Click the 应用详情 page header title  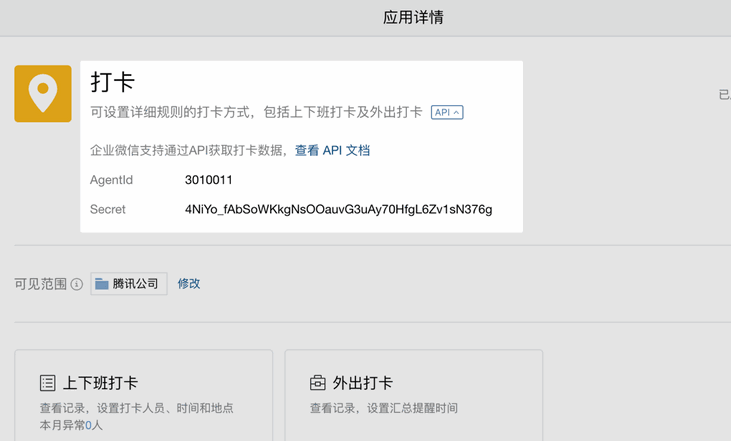pos(413,18)
